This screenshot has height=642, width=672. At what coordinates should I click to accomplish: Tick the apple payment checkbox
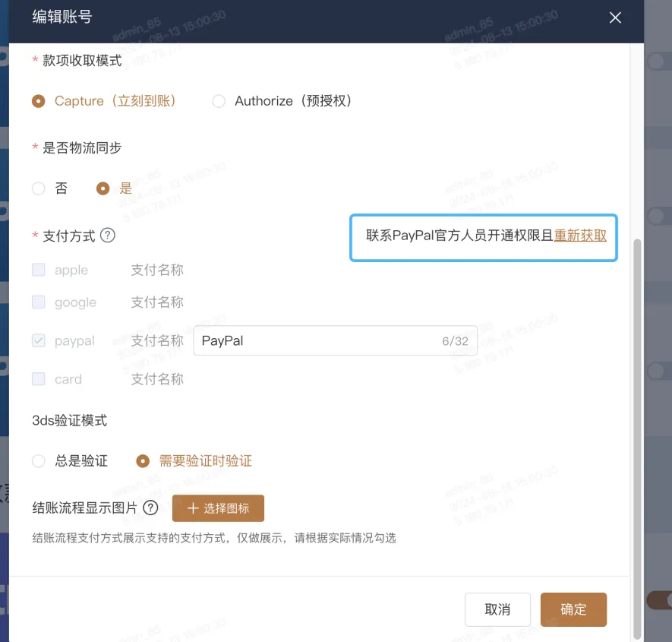click(39, 270)
